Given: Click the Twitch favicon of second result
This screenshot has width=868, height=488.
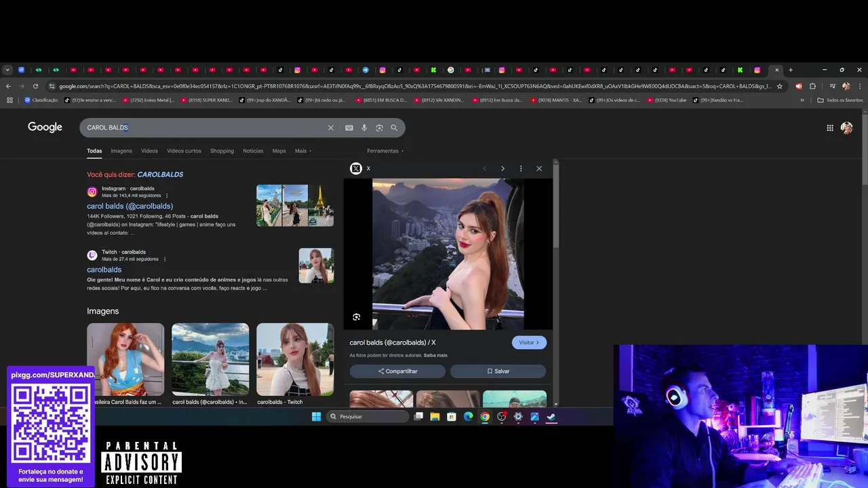Looking at the screenshot, I should (x=92, y=256).
